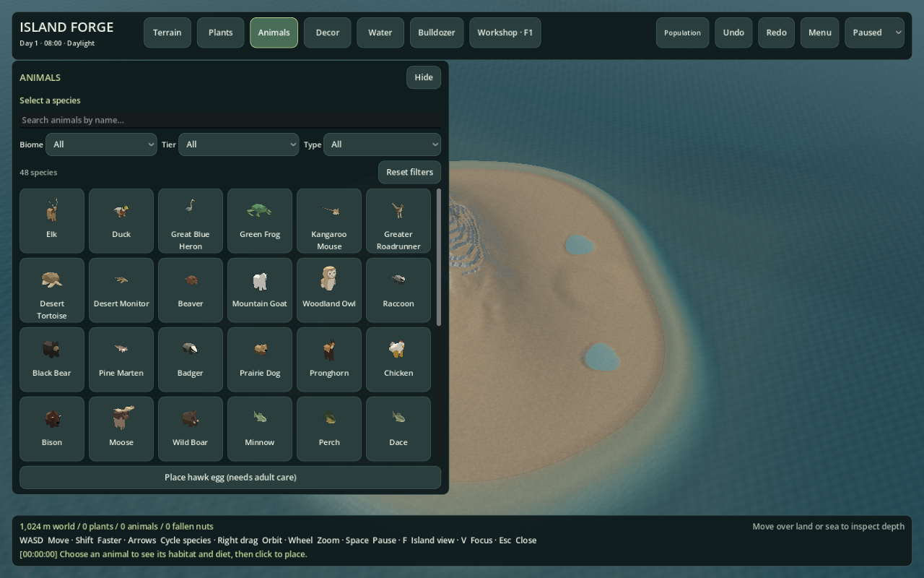The width and height of the screenshot is (924, 578).
Task: Pick the Desert Monitor card
Action: [121, 290]
